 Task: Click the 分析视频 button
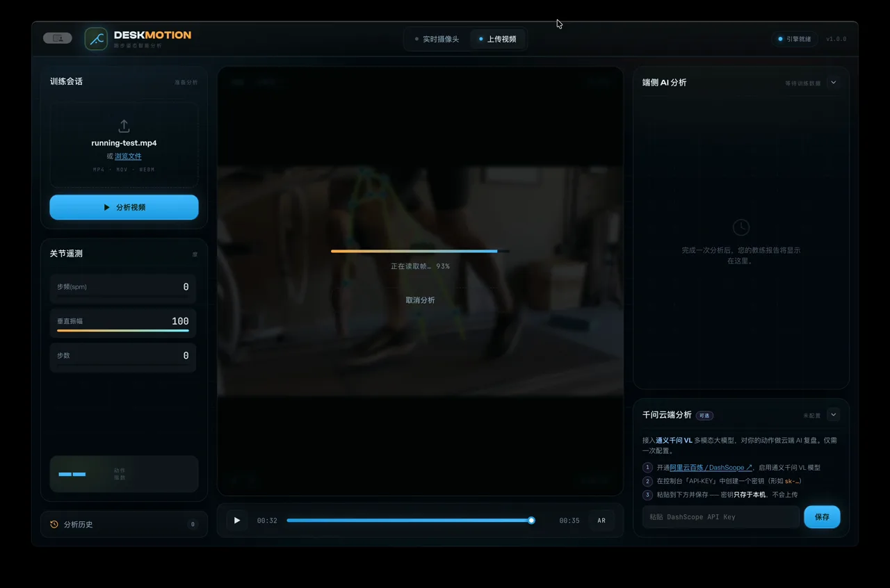coord(124,207)
